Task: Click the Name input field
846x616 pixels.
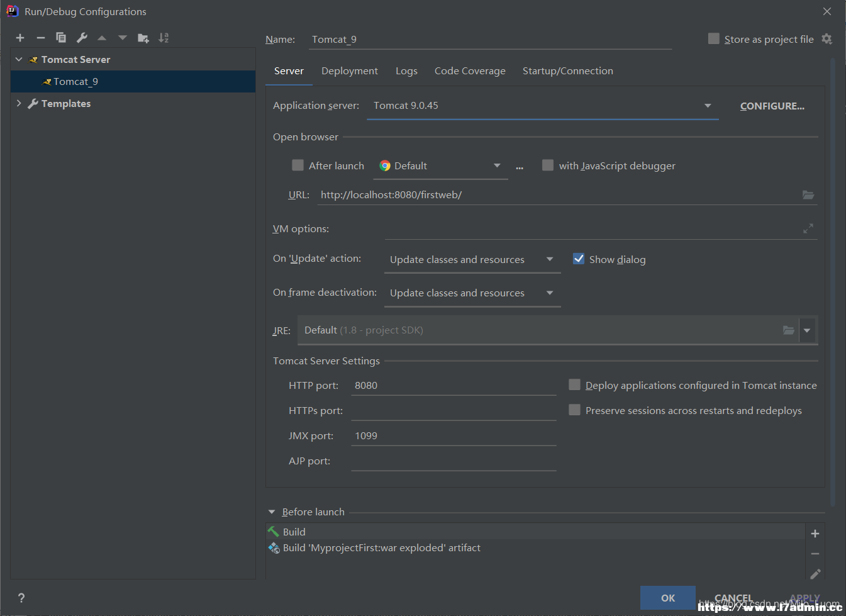Action: click(491, 40)
